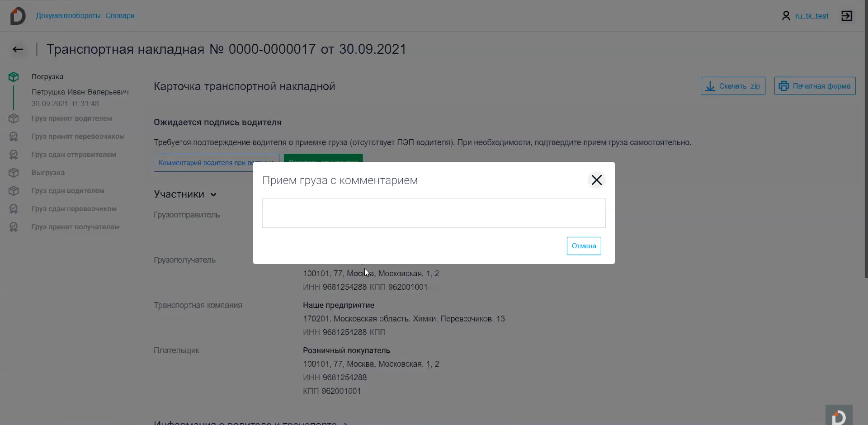
Task: Select 'Груз сдан отправителем' step
Action: 74,155
